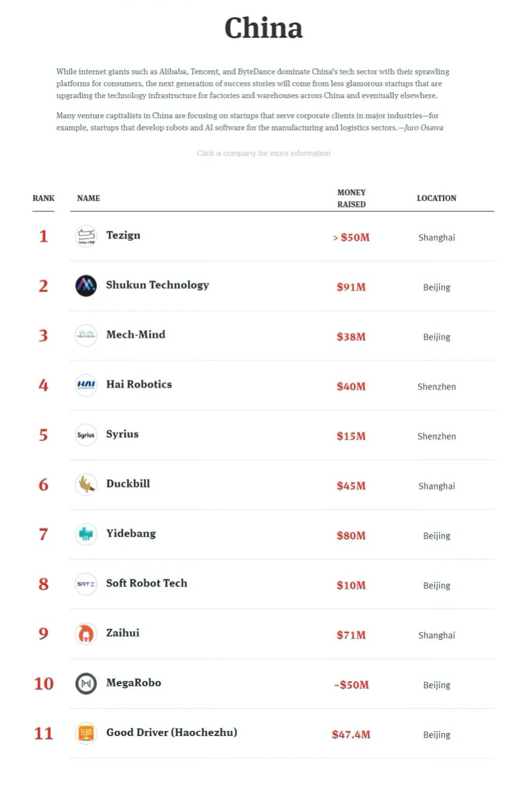Screen dimensions: 532x792
Task: Open Good Driver (Haochezhu) details
Action: coord(171,732)
